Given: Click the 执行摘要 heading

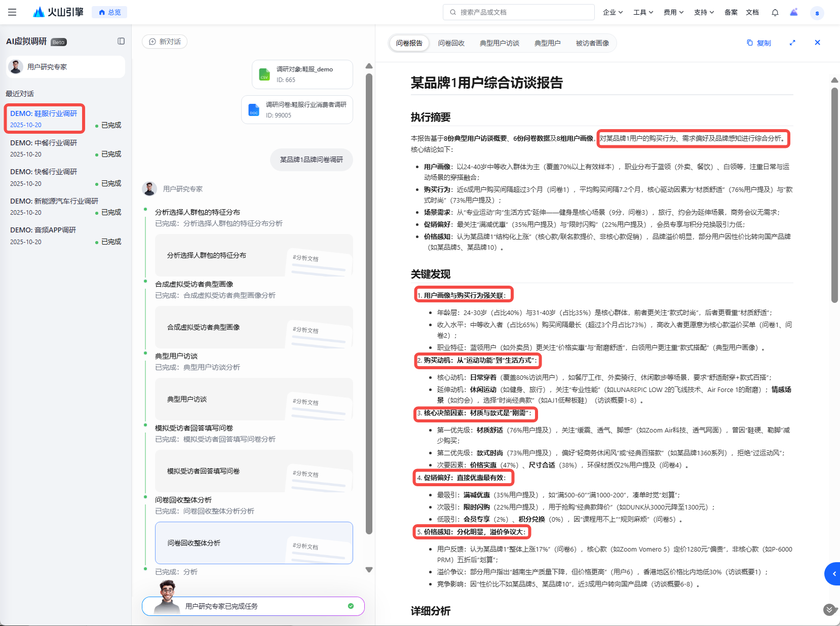Looking at the screenshot, I should [431, 118].
